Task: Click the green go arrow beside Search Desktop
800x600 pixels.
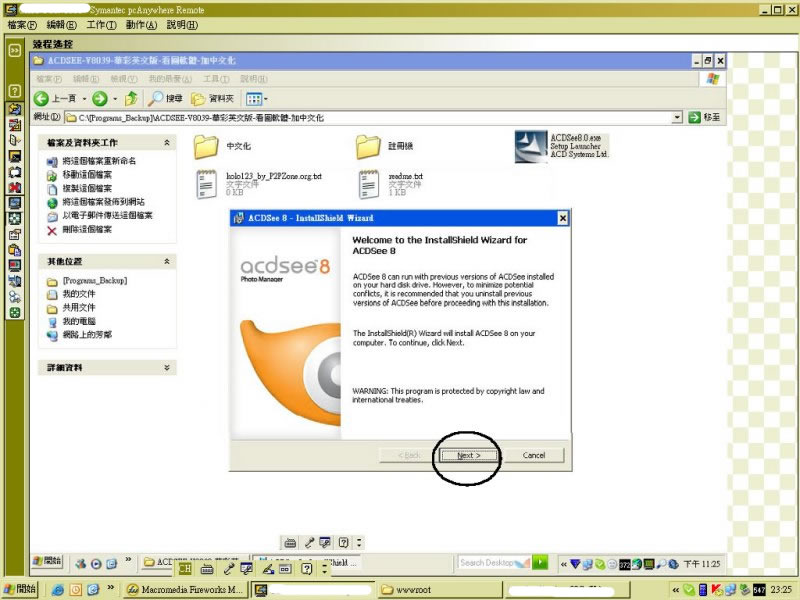Action: 540,562
